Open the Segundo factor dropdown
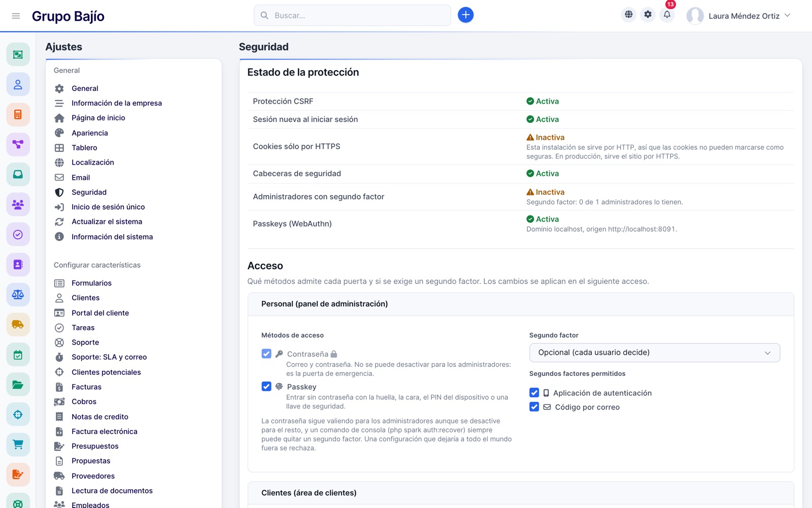 coord(654,353)
